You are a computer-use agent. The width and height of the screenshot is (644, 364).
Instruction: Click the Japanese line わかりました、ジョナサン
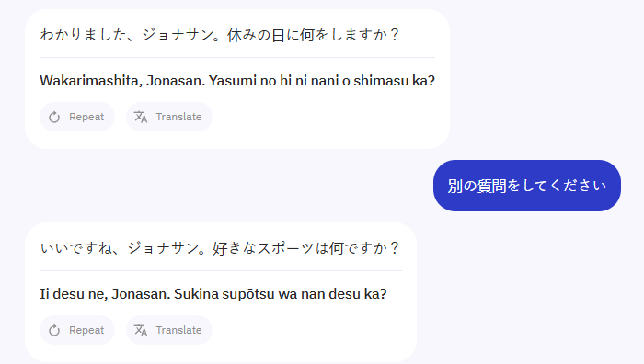(x=220, y=35)
